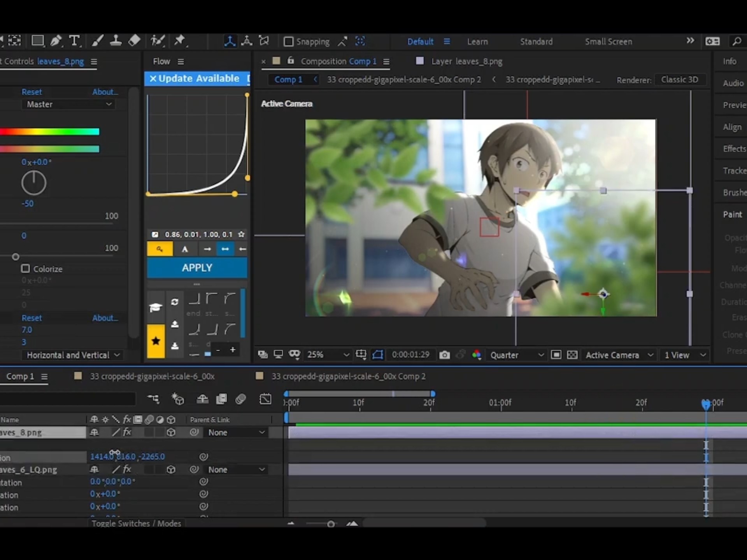Open the Flow panel hamburger menu
Image resolution: width=747 pixels, height=560 pixels.
pyautogui.click(x=181, y=61)
